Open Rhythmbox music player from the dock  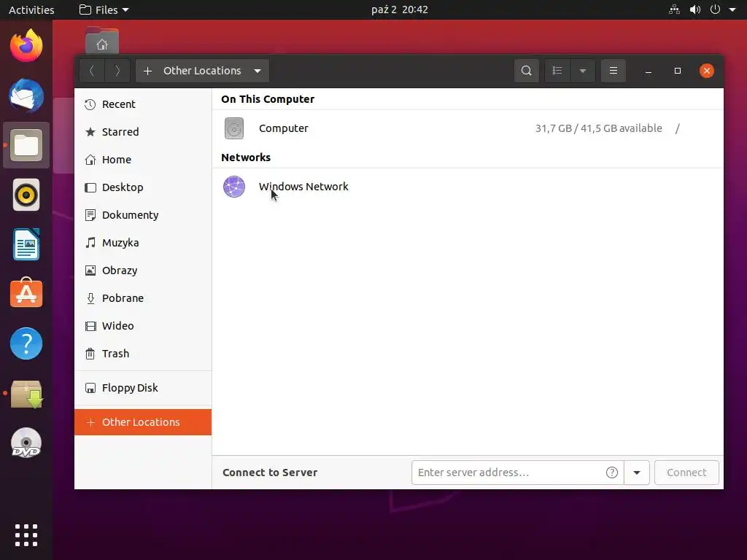(26, 195)
